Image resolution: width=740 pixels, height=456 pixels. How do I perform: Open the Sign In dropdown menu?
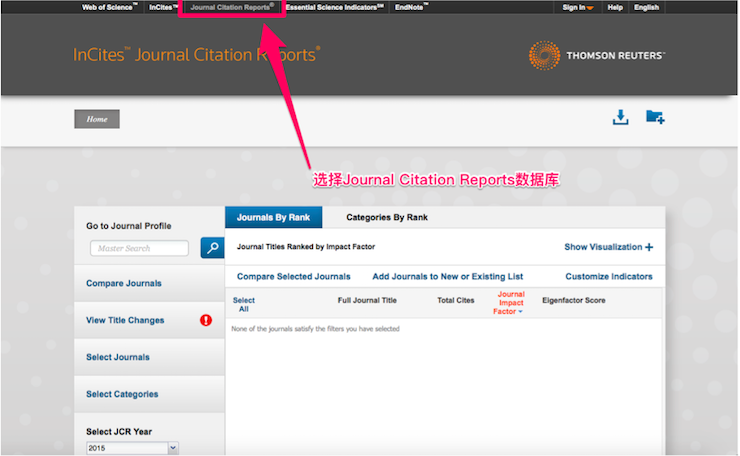click(577, 7)
